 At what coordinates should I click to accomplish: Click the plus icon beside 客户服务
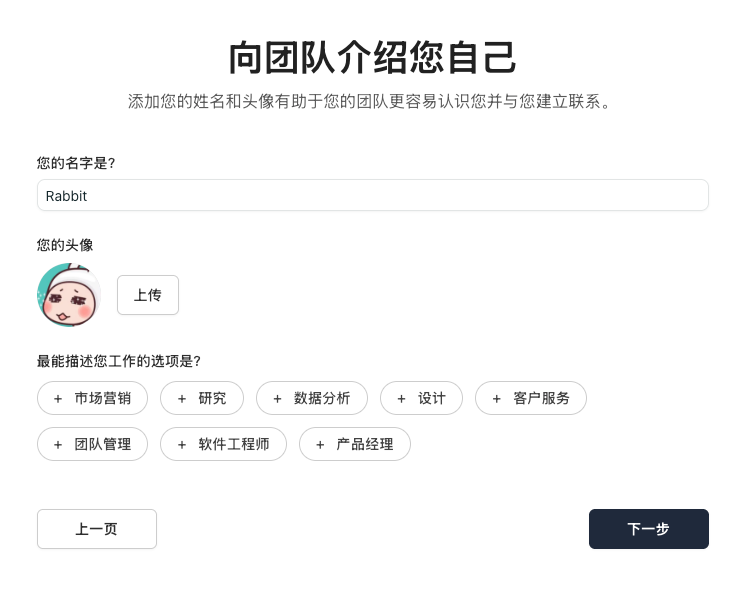coord(497,398)
